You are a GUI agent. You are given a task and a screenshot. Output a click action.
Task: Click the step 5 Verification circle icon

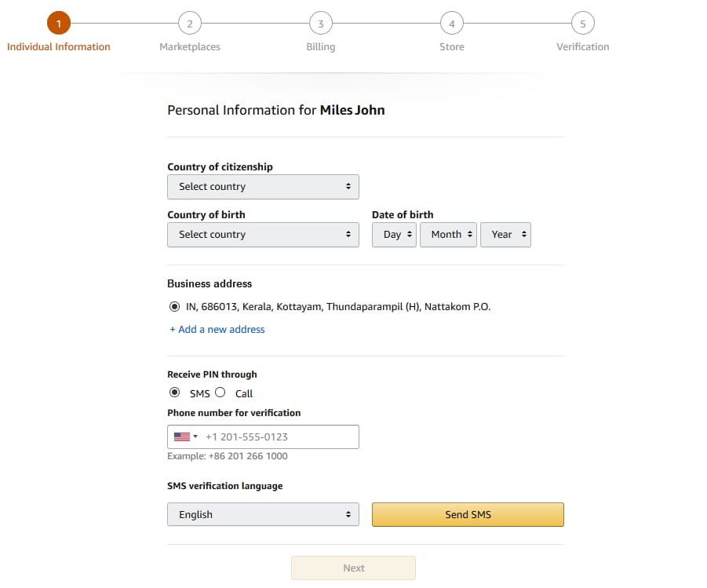point(582,24)
